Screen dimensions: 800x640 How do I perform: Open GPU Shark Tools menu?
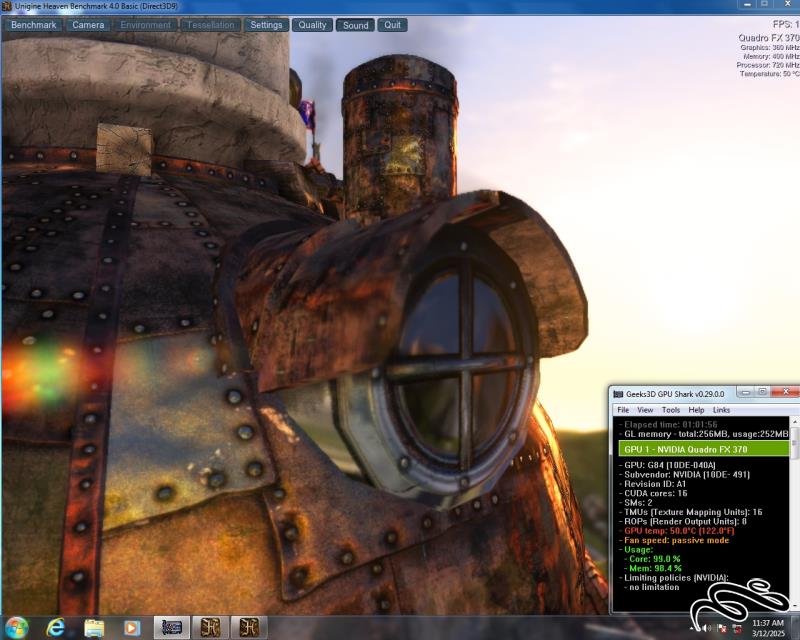pyautogui.click(x=671, y=410)
